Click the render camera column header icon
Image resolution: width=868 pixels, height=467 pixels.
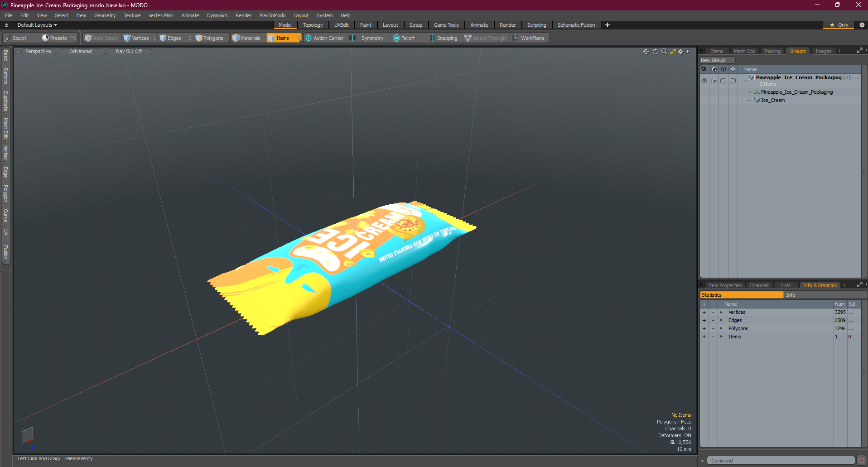(714, 69)
